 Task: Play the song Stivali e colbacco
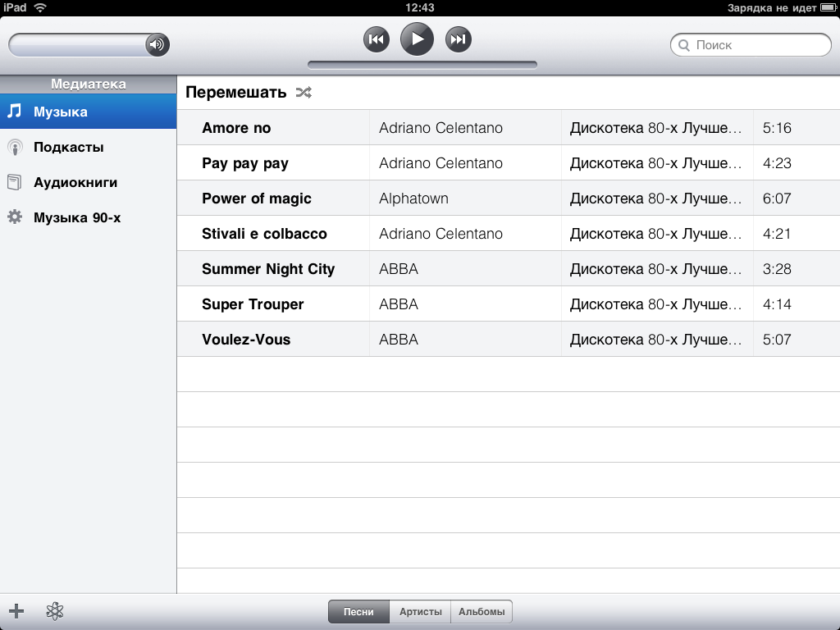(x=264, y=234)
